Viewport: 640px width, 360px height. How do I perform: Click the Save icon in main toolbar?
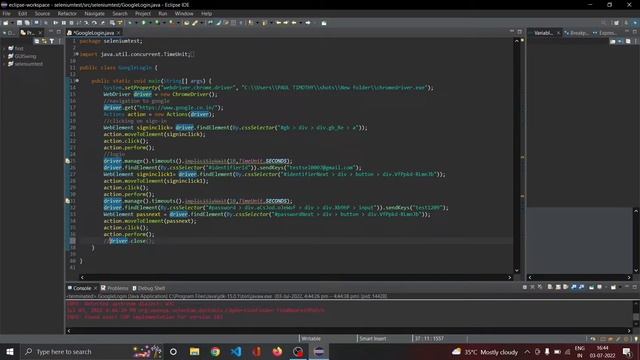pyautogui.click(x=19, y=23)
